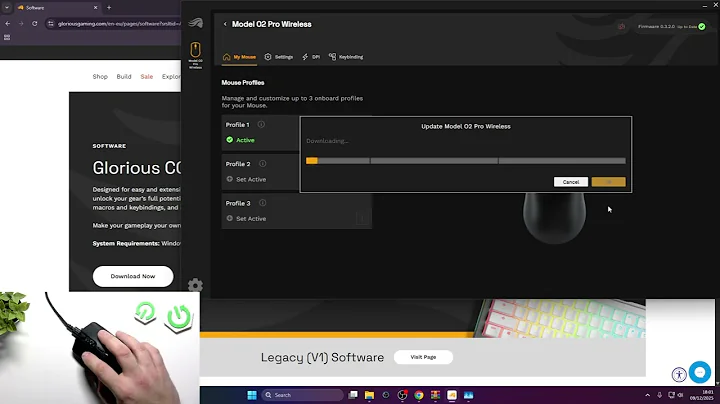Show info for Profile 2

pos(262,163)
